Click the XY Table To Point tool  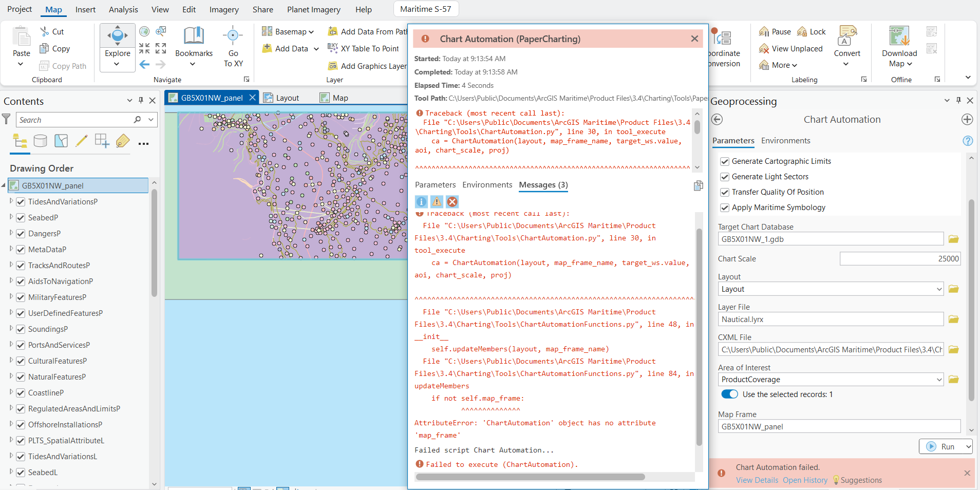pos(365,48)
